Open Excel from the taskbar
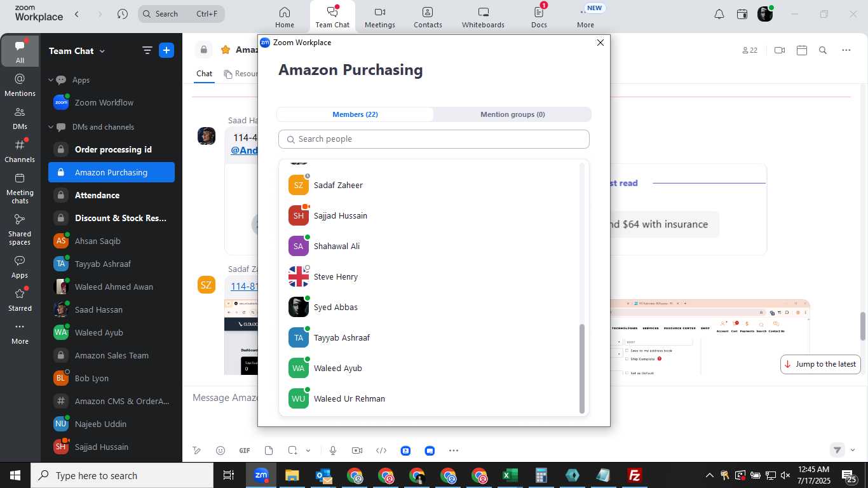Image resolution: width=868 pixels, height=488 pixels. (x=510, y=475)
